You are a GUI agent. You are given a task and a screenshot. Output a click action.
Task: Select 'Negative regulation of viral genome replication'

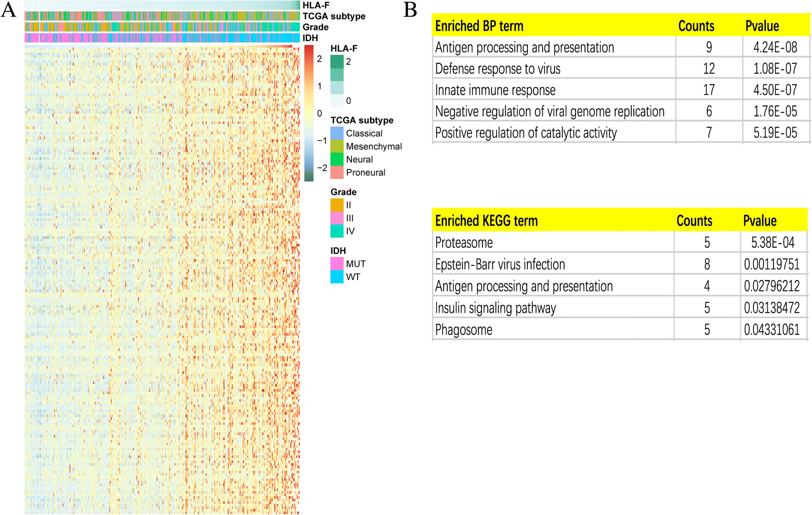[x=550, y=111]
